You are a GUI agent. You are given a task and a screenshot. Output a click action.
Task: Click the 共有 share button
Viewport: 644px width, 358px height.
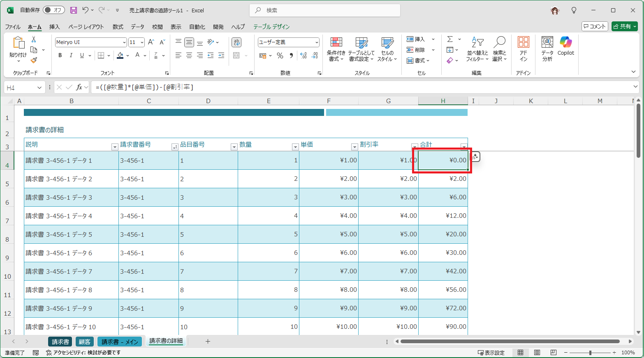tap(624, 26)
